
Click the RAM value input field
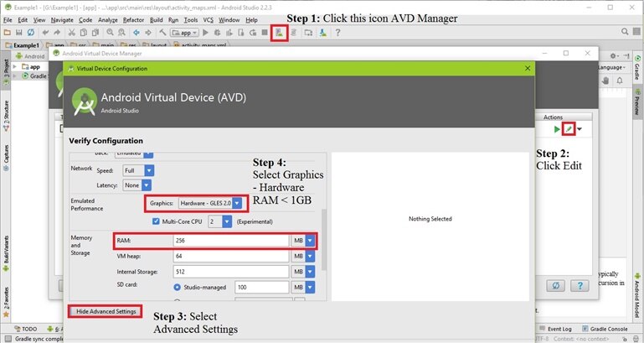point(231,241)
